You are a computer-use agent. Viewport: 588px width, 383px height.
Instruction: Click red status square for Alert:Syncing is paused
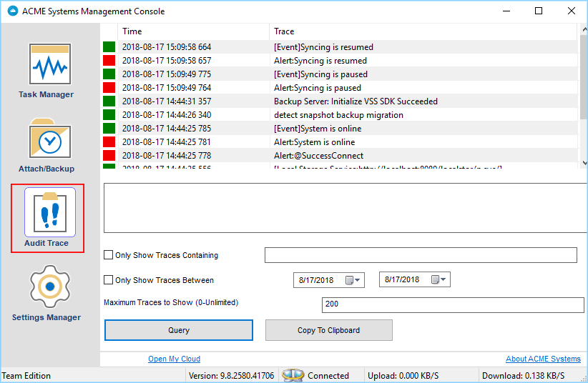(x=109, y=87)
